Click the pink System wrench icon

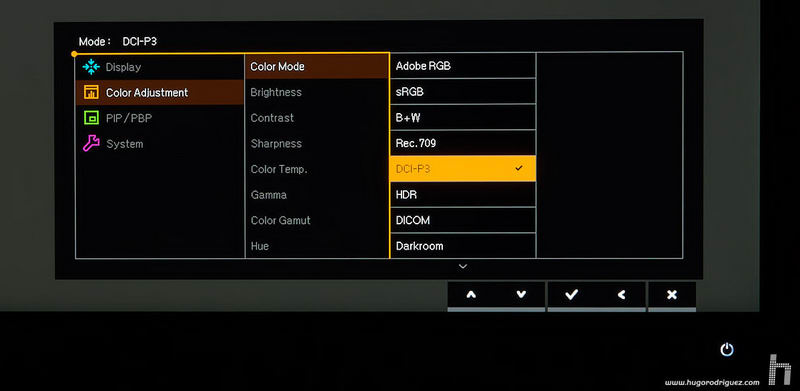point(91,144)
